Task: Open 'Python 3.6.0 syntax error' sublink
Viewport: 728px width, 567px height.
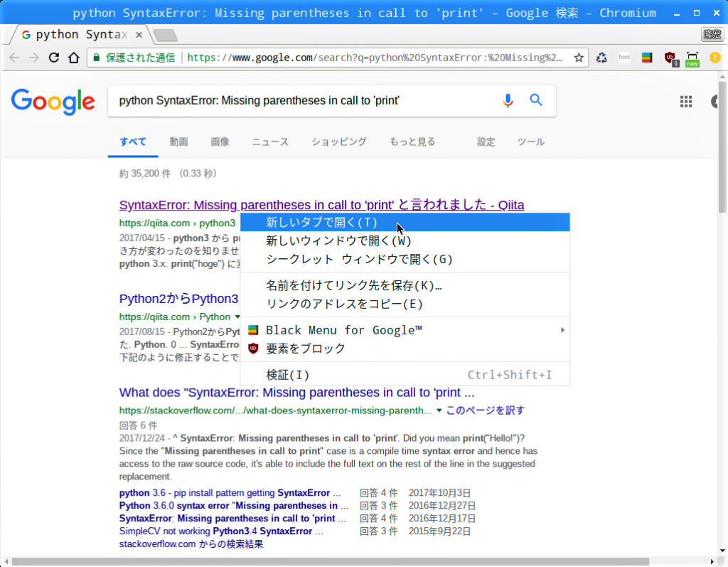Action: 234,506
